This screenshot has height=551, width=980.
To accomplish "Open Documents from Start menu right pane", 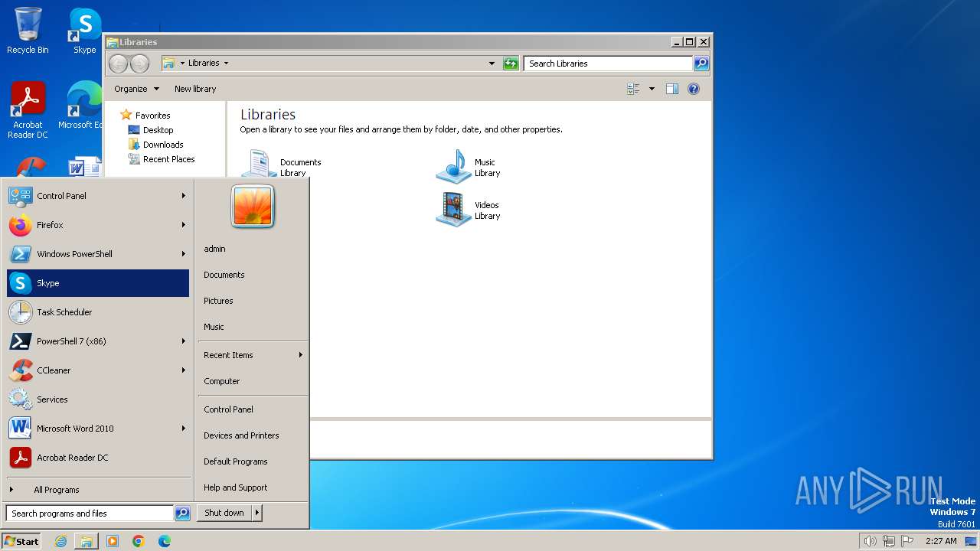I will [x=224, y=275].
